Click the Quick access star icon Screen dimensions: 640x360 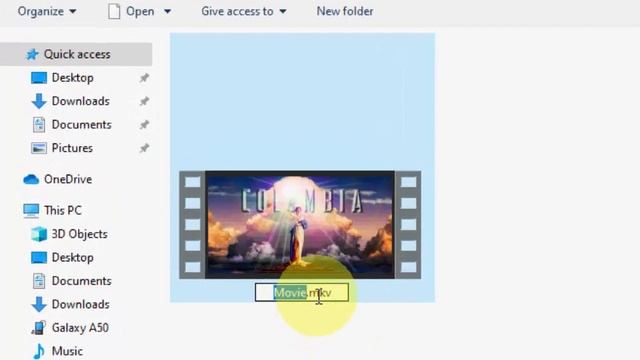(x=32, y=54)
